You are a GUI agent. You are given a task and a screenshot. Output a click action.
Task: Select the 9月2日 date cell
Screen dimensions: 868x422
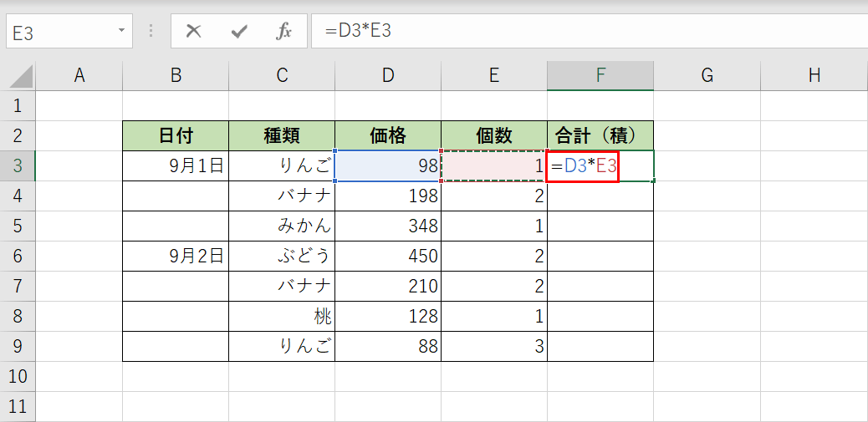pos(176,256)
